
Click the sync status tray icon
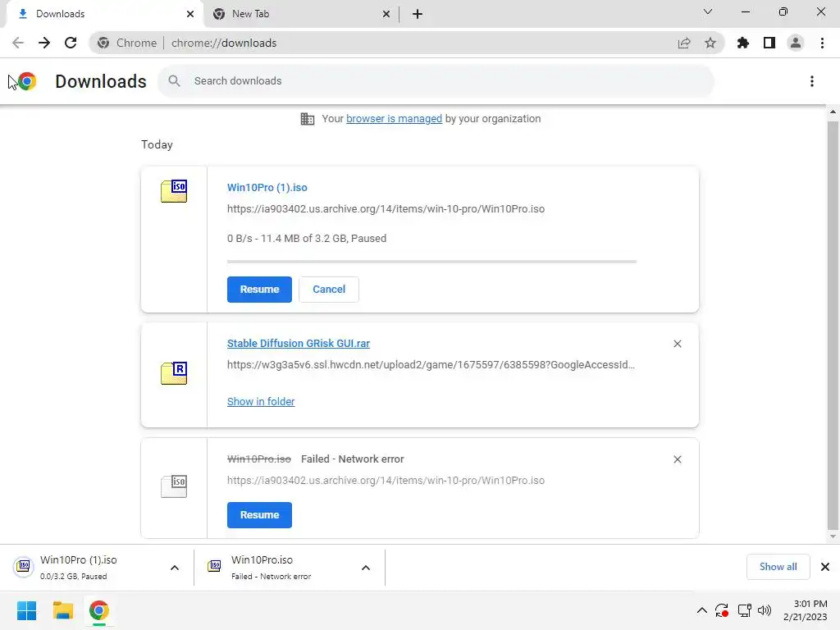pyautogui.click(x=722, y=610)
